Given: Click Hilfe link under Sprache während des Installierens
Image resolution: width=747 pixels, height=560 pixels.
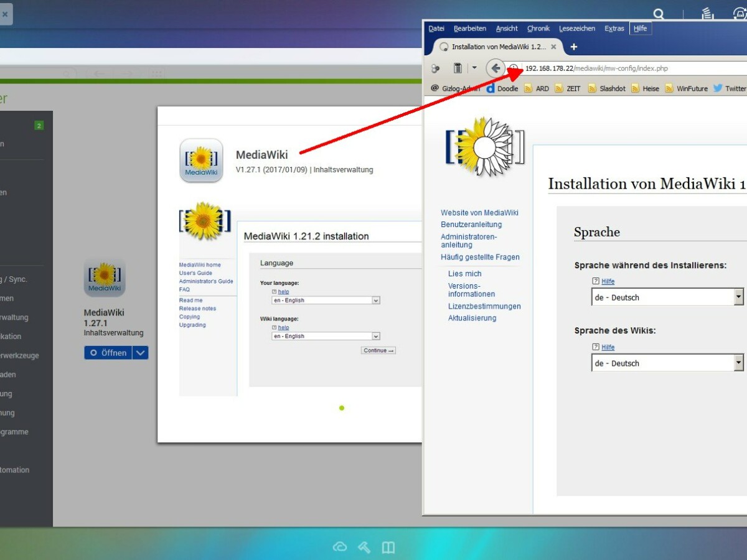Looking at the screenshot, I should click(x=608, y=281).
